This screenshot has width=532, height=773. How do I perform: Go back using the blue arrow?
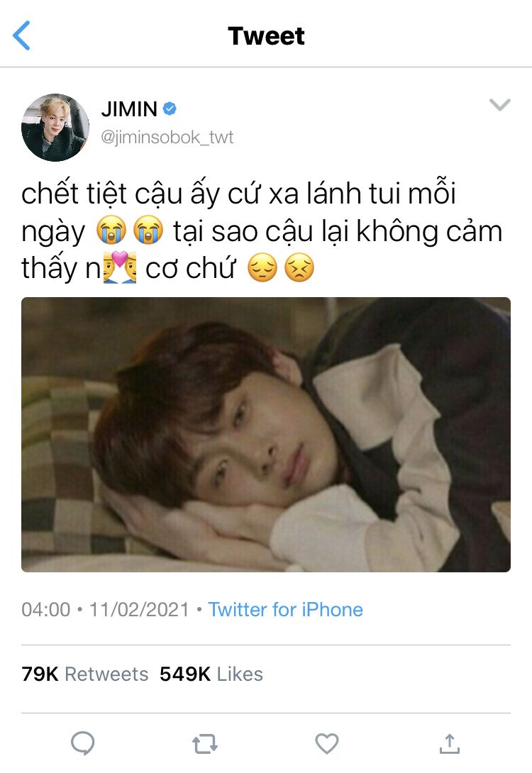coord(21,35)
